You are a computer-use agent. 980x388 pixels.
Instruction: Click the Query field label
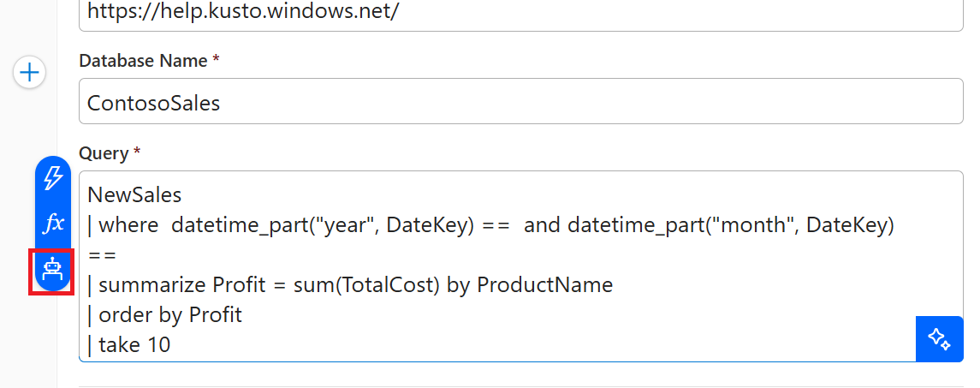(104, 153)
